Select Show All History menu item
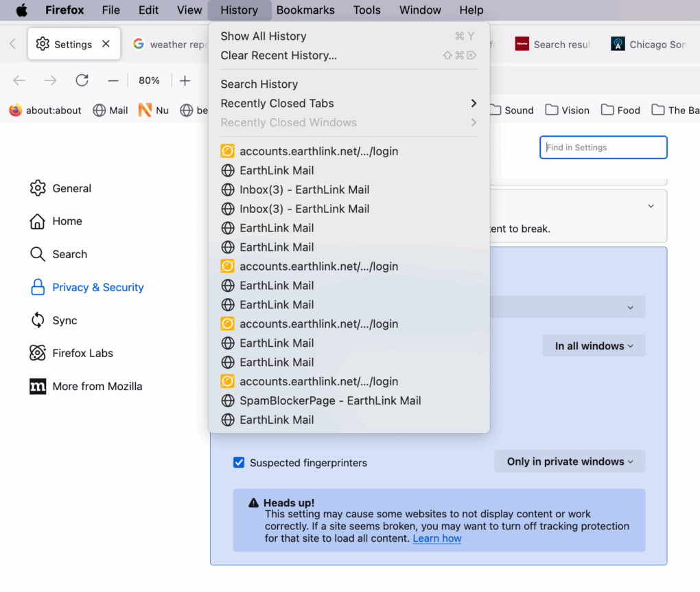Viewport: 700px width, 592px height. click(264, 36)
